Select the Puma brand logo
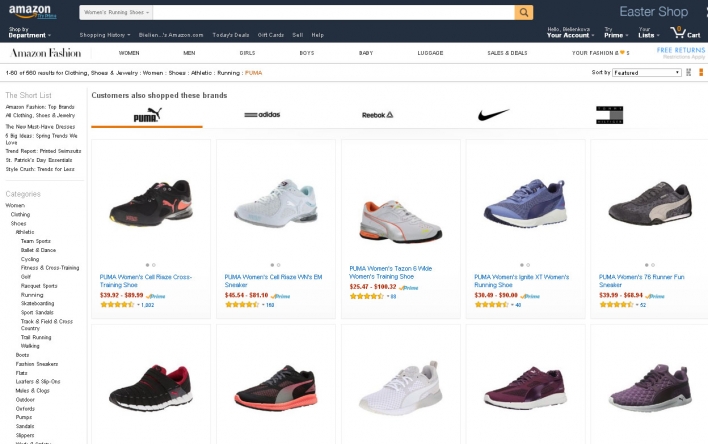The width and height of the screenshot is (708, 444). (x=147, y=115)
